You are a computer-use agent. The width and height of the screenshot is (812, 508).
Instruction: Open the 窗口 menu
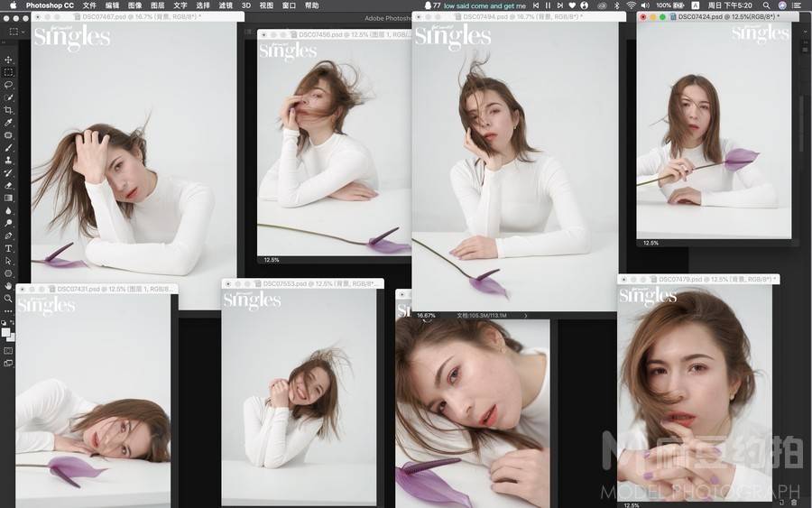pyautogui.click(x=289, y=5)
